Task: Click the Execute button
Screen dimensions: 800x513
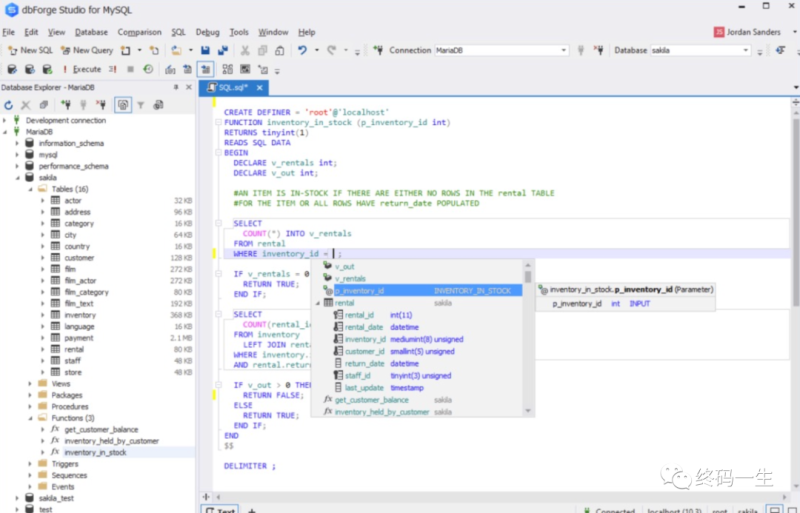Action: pyautogui.click(x=81, y=69)
